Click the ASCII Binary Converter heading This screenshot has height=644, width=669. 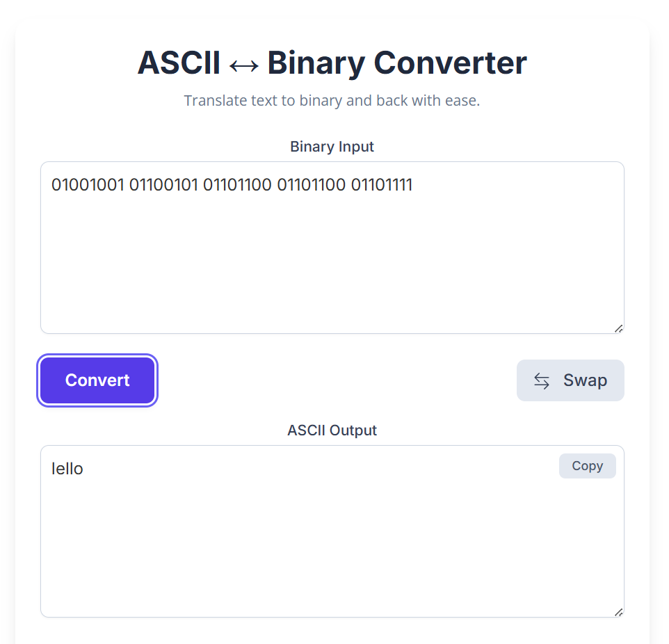(x=332, y=63)
